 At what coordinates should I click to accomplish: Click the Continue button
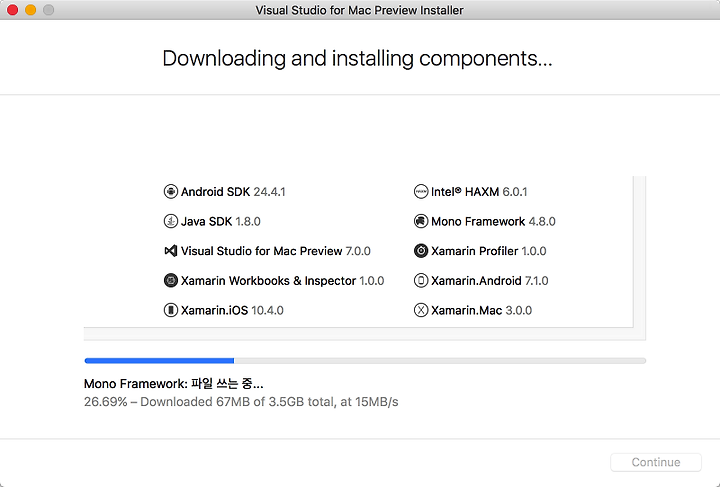coord(656,462)
